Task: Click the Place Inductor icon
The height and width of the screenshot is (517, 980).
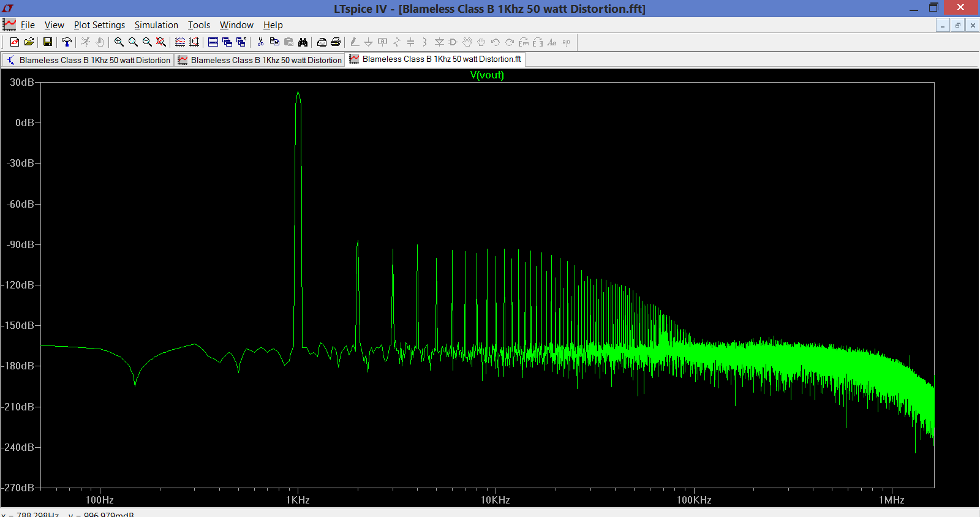Action: pyautogui.click(x=424, y=42)
